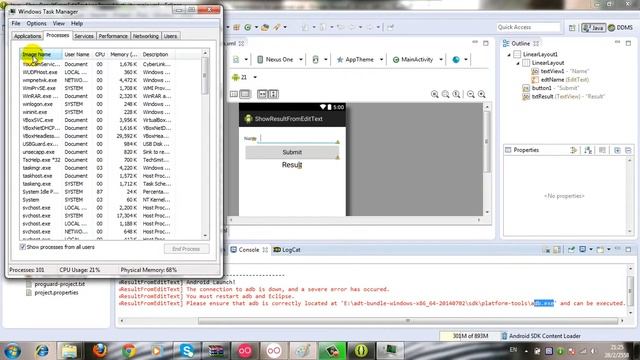Click the Eclipse curly-braces taskbar icon
Image resolution: width=640 pixels, height=360 pixels.
(x=361, y=350)
